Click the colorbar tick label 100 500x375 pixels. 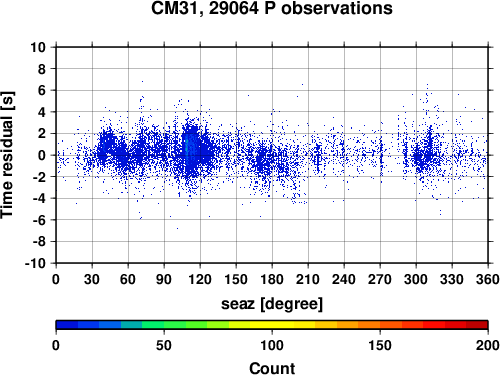[x=272, y=345]
